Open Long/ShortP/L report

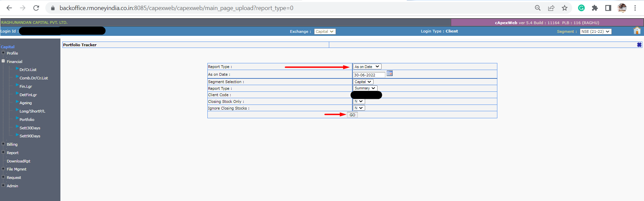pos(32,111)
